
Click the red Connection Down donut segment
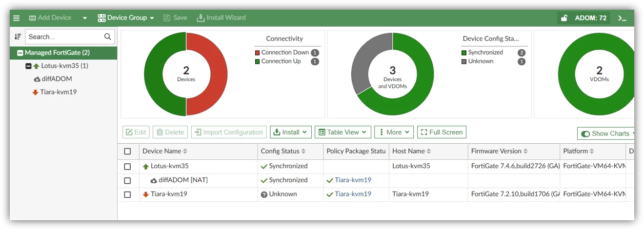pyautogui.click(x=218, y=74)
